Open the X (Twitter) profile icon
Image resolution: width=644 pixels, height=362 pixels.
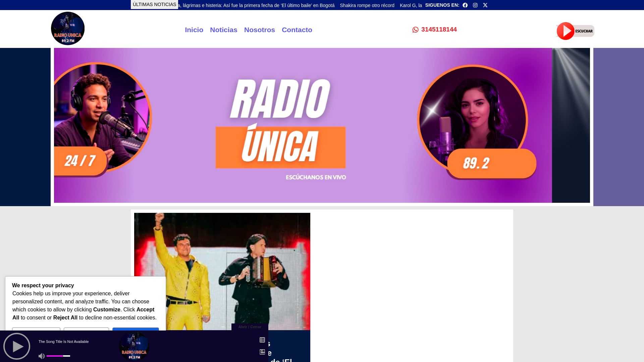pyautogui.click(x=485, y=5)
